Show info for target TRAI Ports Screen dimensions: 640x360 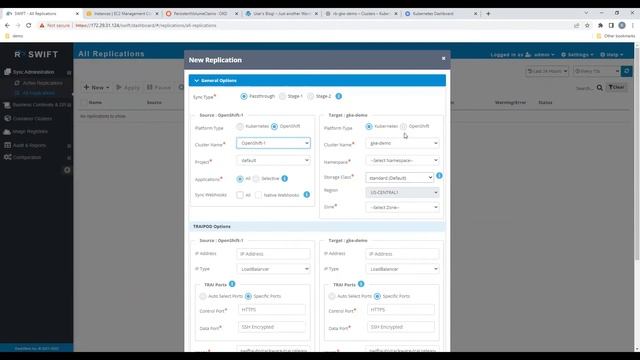click(361, 284)
